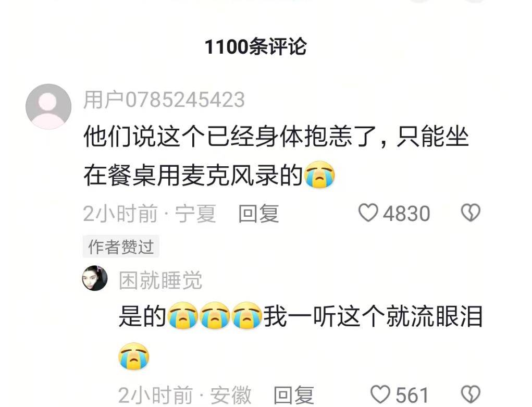Dislike the 用户0785245423 comment with broken heart
Image resolution: width=532 pixels, height=407 pixels.
tap(471, 213)
